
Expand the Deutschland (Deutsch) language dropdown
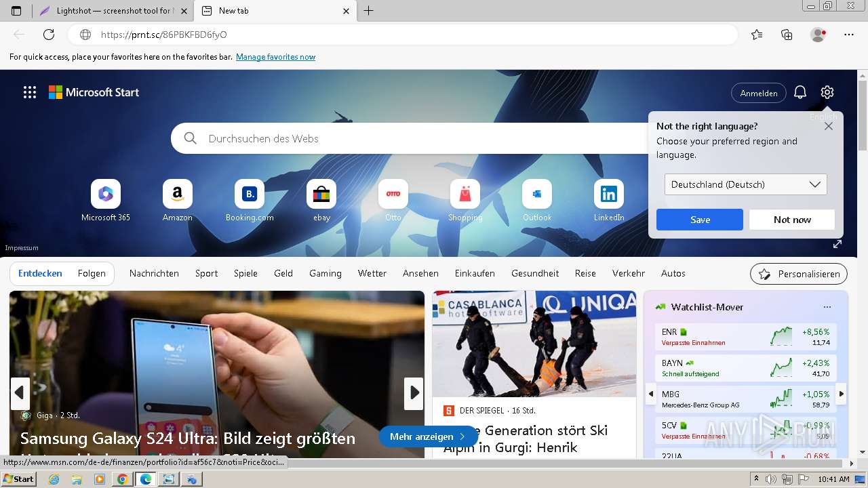[745, 184]
